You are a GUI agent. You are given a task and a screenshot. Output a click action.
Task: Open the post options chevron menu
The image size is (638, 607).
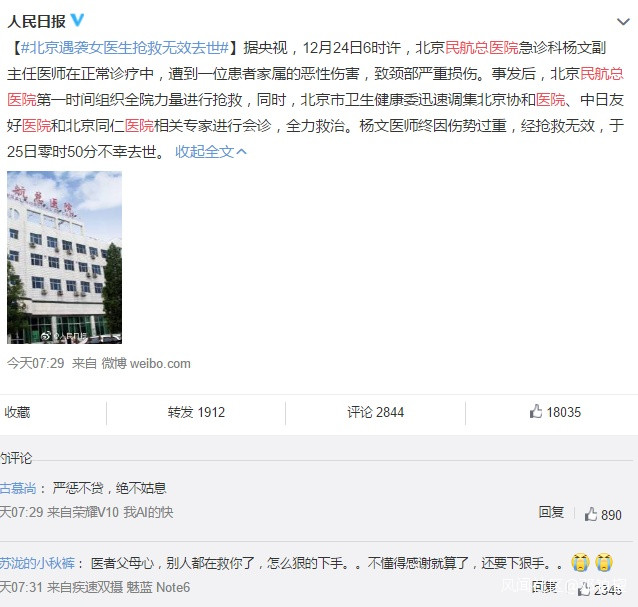(623, 22)
